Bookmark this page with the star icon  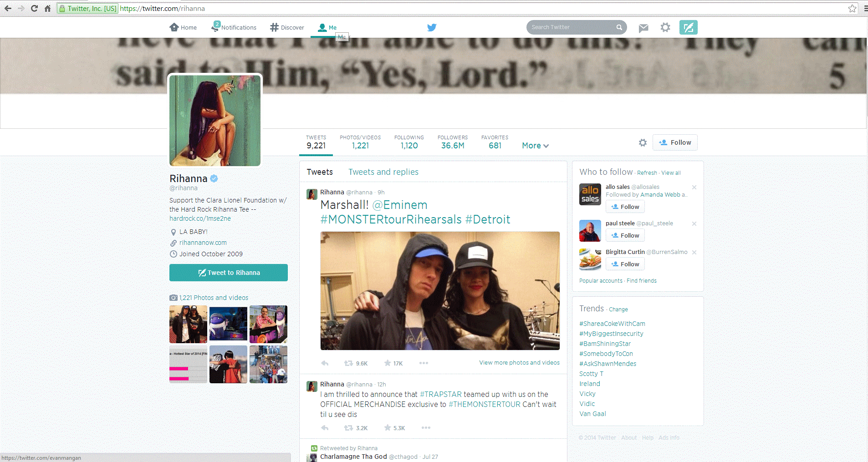[x=852, y=8]
